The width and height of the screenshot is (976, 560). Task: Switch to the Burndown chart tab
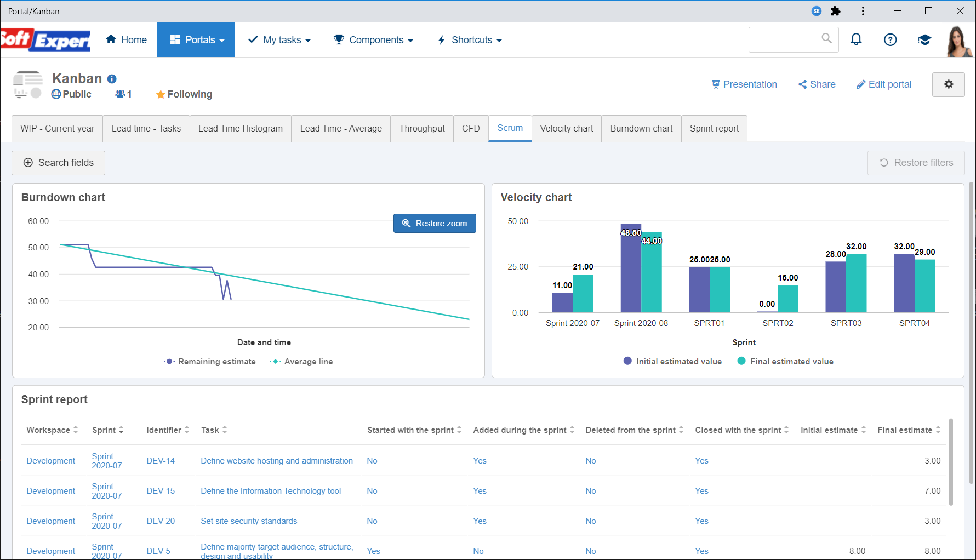coord(642,129)
